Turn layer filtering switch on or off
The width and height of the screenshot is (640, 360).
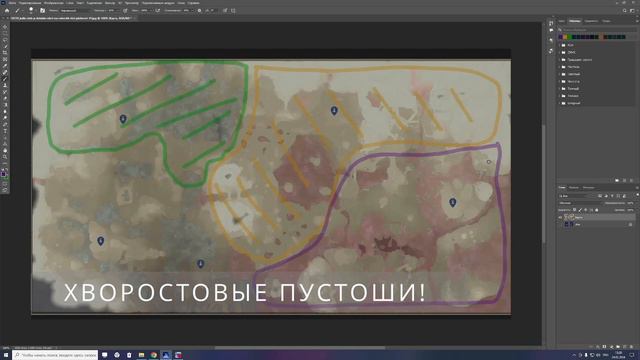point(638,195)
